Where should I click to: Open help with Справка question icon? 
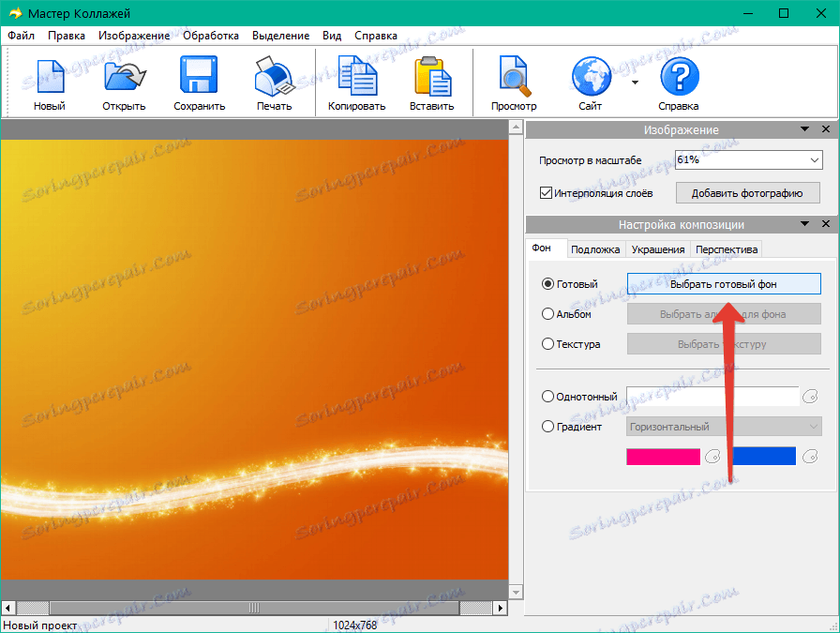[679, 77]
